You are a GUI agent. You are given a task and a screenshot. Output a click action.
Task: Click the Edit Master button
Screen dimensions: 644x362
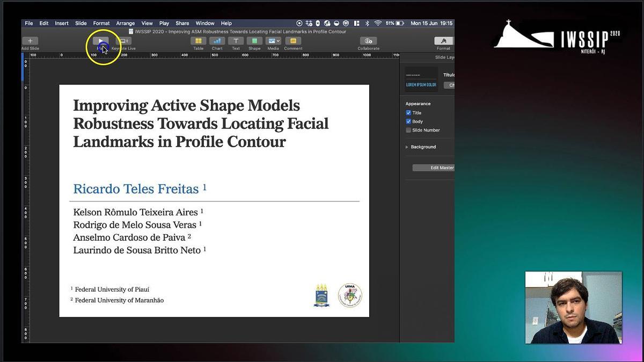pyautogui.click(x=434, y=168)
